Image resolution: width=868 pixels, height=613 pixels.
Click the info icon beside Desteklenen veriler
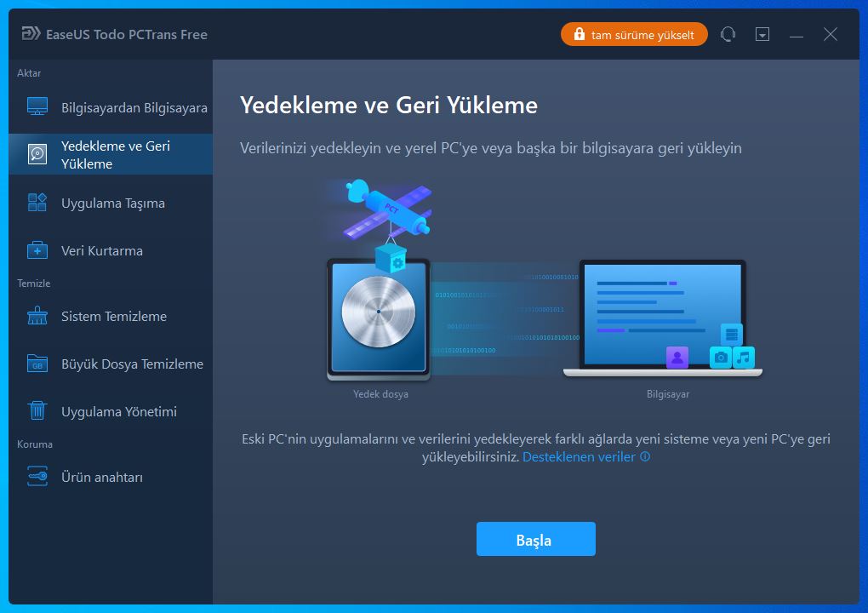645,457
